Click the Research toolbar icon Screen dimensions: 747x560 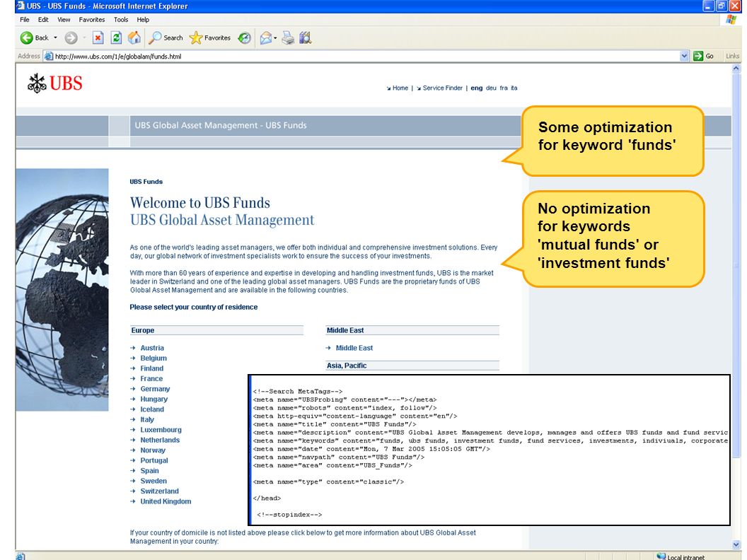(306, 37)
